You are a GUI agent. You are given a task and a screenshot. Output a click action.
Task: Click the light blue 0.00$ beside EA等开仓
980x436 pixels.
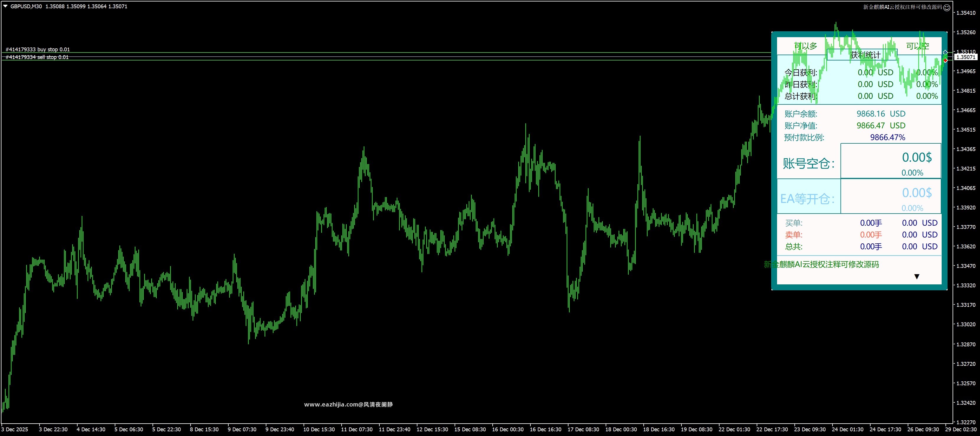coord(917,193)
